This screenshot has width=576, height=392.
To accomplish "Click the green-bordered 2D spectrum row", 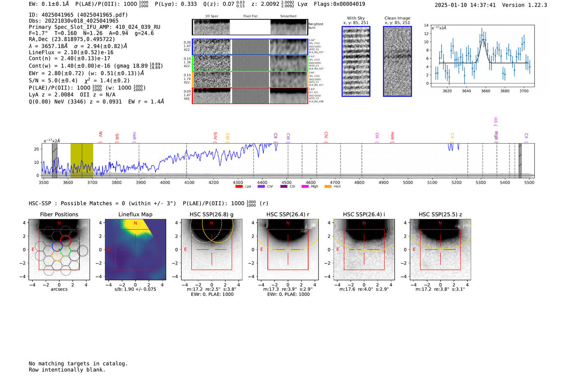I will 250,63.
